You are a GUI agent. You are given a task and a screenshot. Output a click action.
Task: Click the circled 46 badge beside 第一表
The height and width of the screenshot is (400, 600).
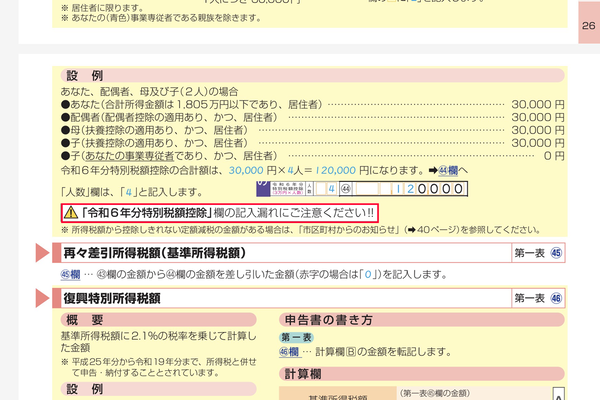click(x=556, y=298)
